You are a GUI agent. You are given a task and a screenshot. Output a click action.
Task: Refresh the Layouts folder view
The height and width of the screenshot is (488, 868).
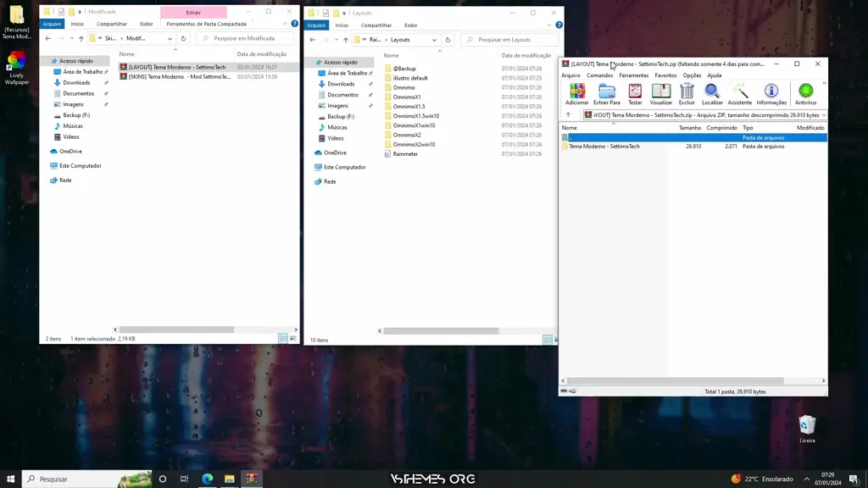[x=448, y=40]
